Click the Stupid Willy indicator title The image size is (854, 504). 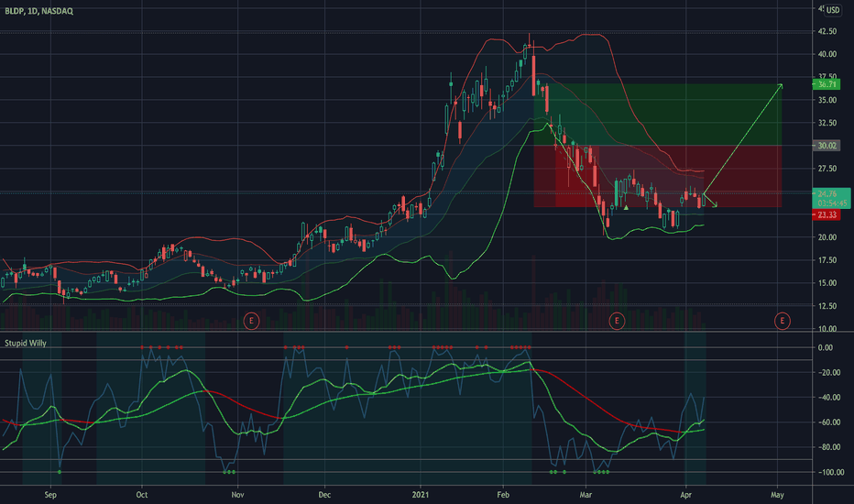(x=26, y=344)
